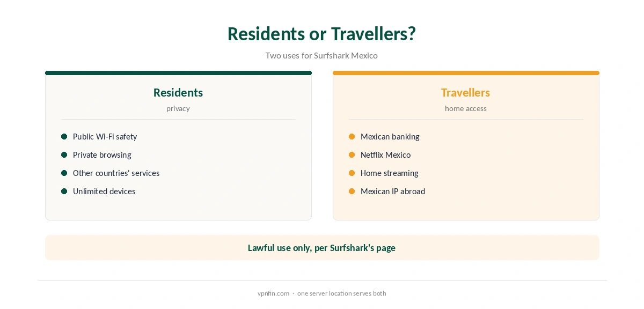The image size is (644, 309).
Task: Click green bullet beside 'Public Wi-Fi safety'
Action: coord(64,137)
